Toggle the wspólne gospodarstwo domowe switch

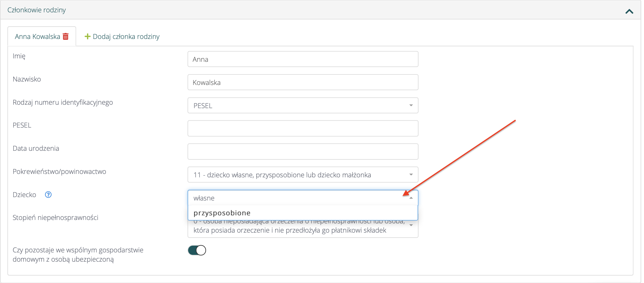pos(197,250)
